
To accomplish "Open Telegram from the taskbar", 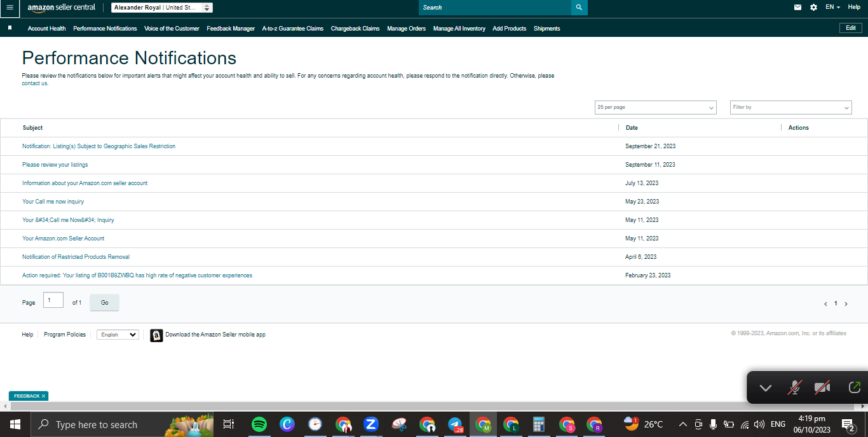I will tap(455, 424).
